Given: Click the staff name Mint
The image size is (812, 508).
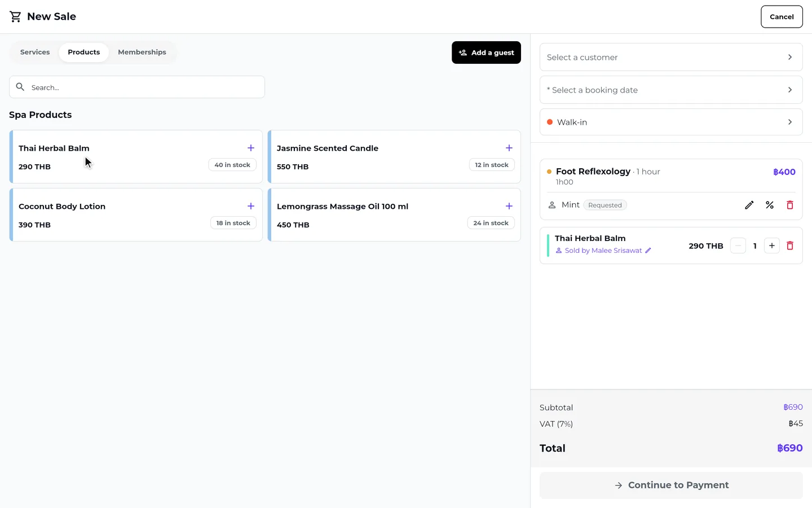Looking at the screenshot, I should (571, 205).
